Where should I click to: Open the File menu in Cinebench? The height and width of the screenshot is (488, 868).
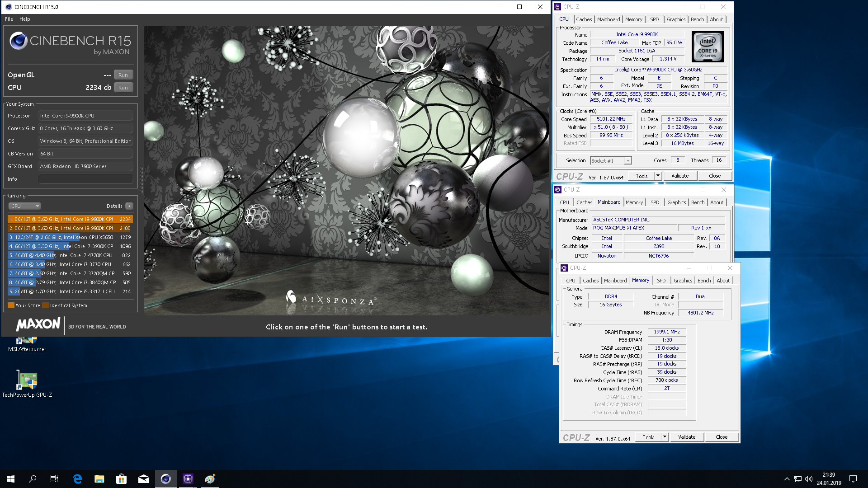coord(9,19)
